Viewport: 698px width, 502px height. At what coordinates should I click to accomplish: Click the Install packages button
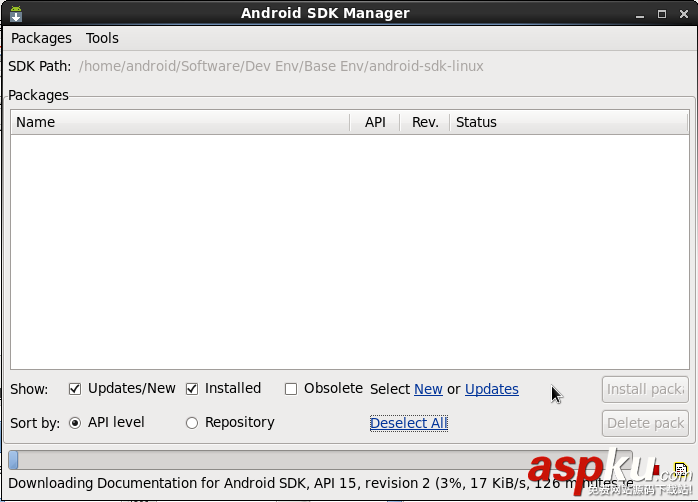(x=645, y=389)
